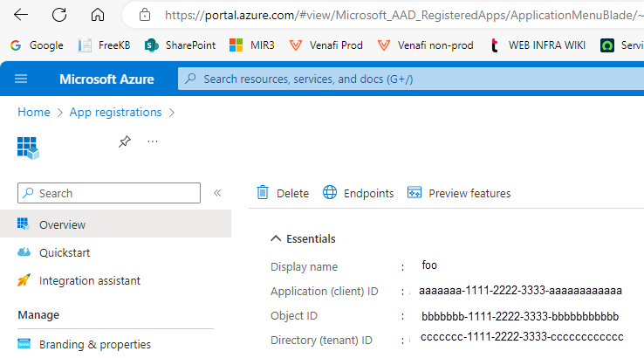Click the Directory (tenant) ID label
This screenshot has height=358, width=644.
322,341
